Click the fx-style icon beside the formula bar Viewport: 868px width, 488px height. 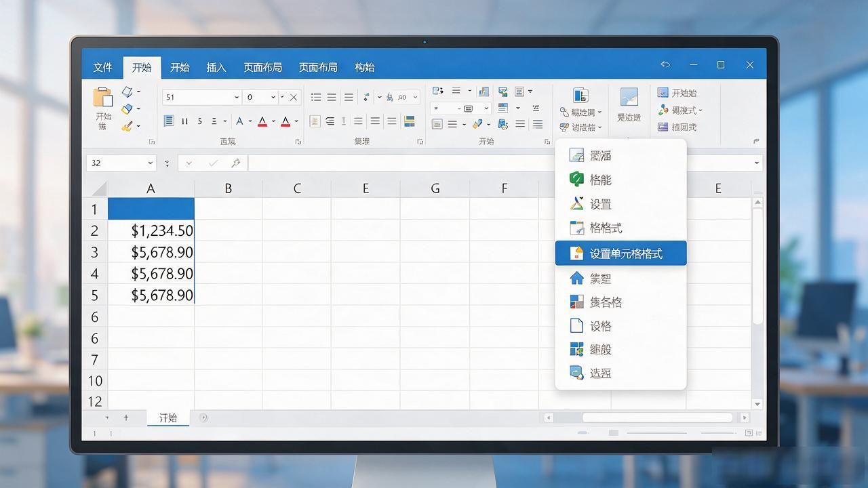pos(235,163)
